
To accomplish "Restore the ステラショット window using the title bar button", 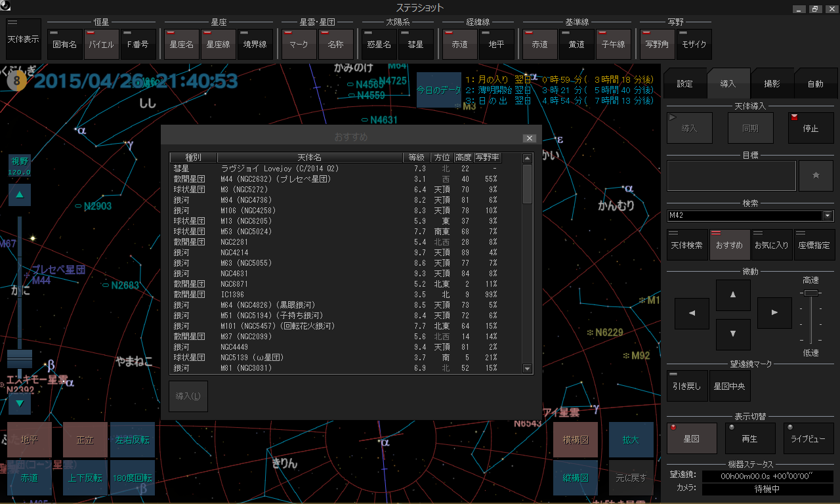I will point(814,9).
